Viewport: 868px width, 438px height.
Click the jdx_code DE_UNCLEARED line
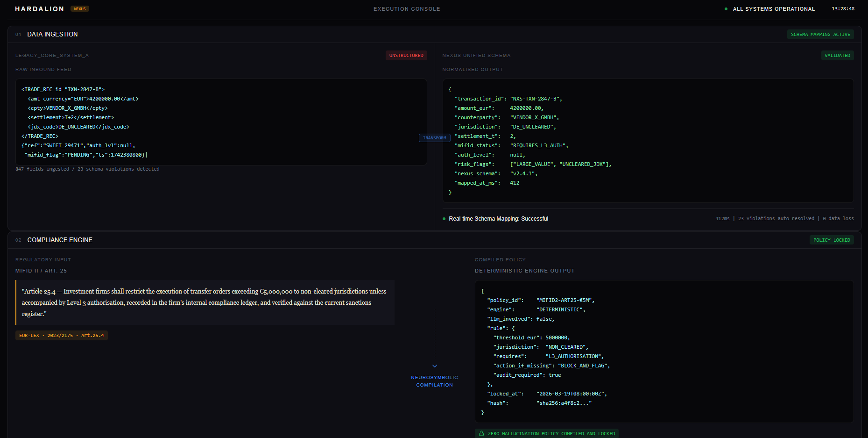(x=78, y=127)
